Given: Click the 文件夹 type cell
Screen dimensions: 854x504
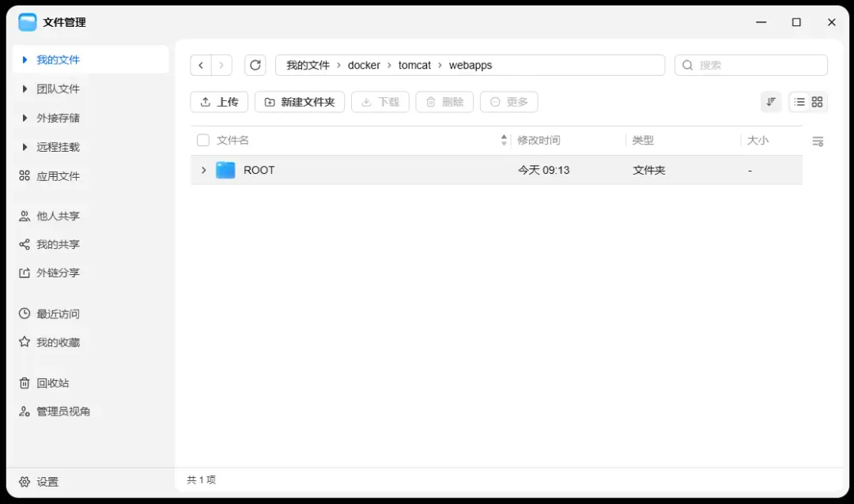Looking at the screenshot, I should tap(648, 170).
